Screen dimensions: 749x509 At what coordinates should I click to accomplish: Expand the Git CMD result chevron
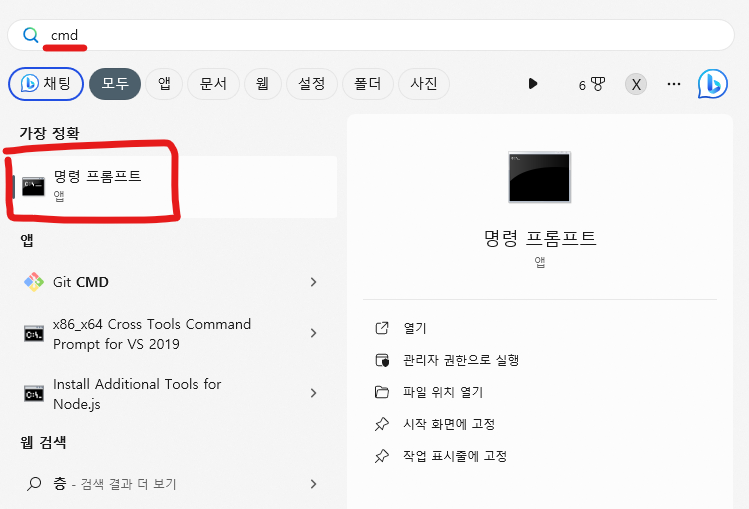pos(313,282)
